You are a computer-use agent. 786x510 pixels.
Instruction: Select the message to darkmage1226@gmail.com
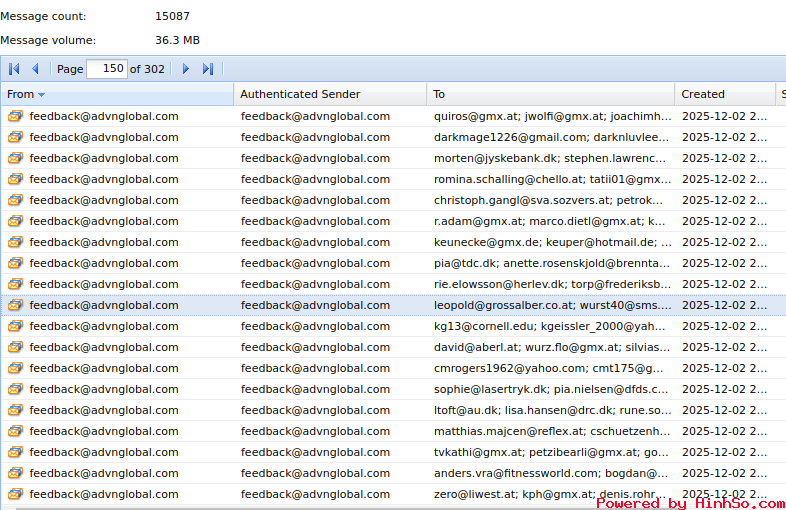pos(551,137)
